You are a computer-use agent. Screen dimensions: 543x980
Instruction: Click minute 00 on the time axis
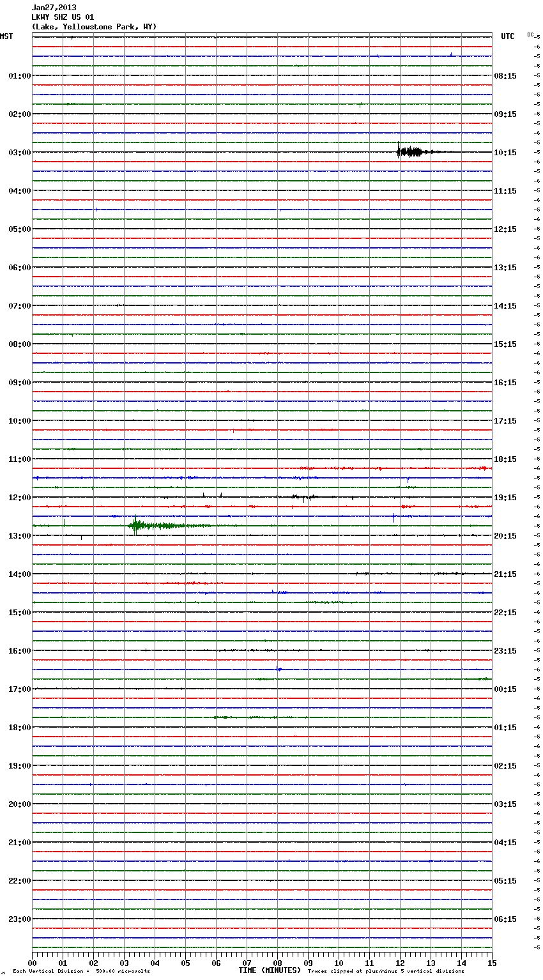[x=32, y=963]
